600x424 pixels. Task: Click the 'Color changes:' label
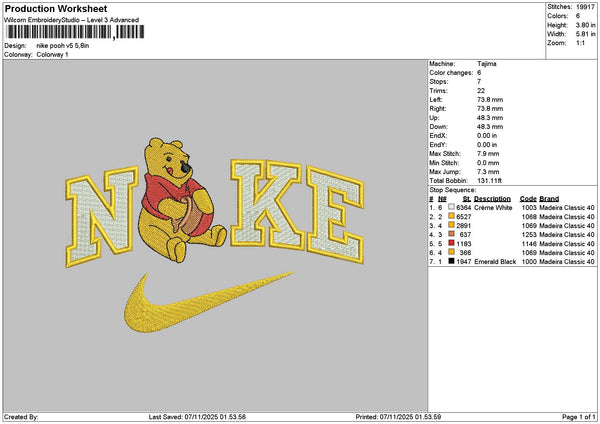pyautogui.click(x=451, y=73)
